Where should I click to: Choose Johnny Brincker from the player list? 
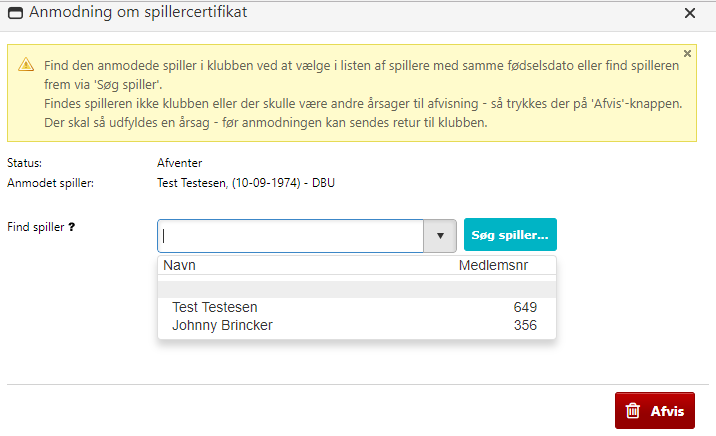(222, 325)
